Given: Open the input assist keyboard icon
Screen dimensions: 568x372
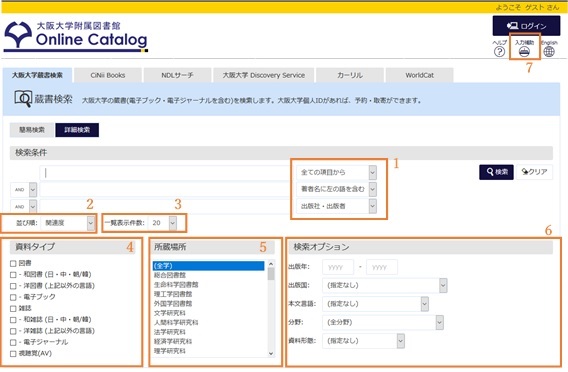Looking at the screenshot, I should pos(524,52).
